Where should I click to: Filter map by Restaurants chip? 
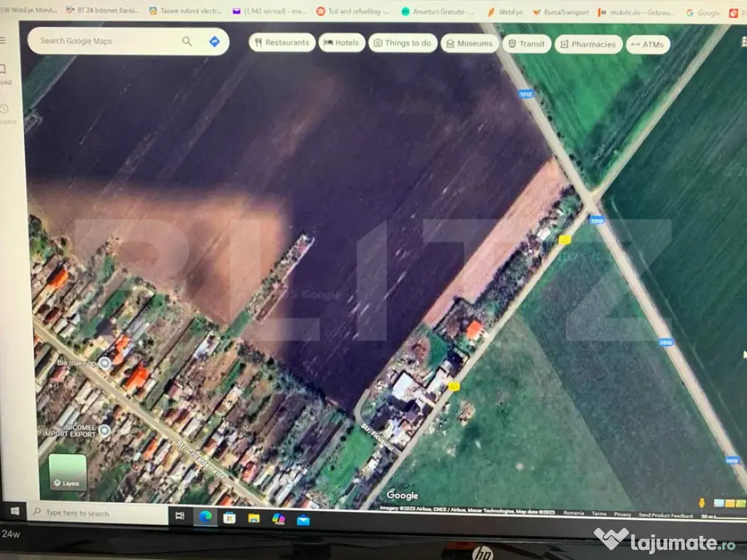(x=282, y=43)
